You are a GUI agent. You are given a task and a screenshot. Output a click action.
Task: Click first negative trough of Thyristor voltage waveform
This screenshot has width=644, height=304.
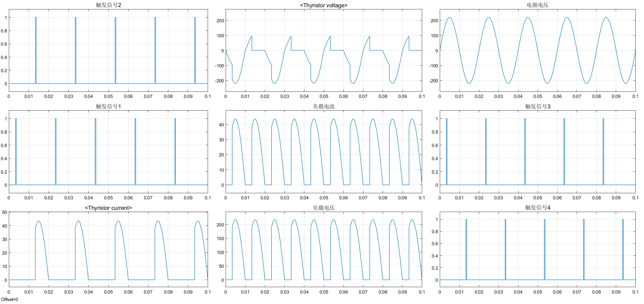point(235,83)
